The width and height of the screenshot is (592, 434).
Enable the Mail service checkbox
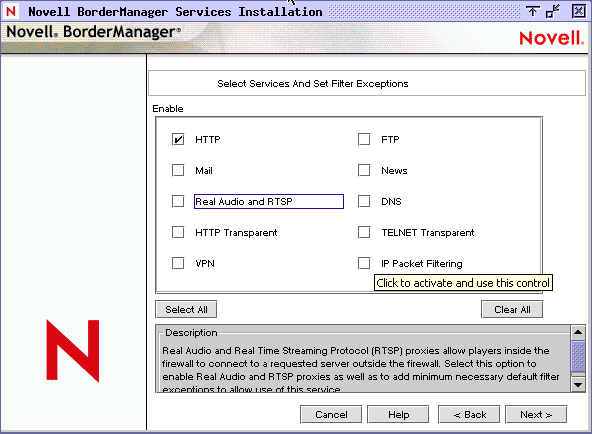coord(178,170)
